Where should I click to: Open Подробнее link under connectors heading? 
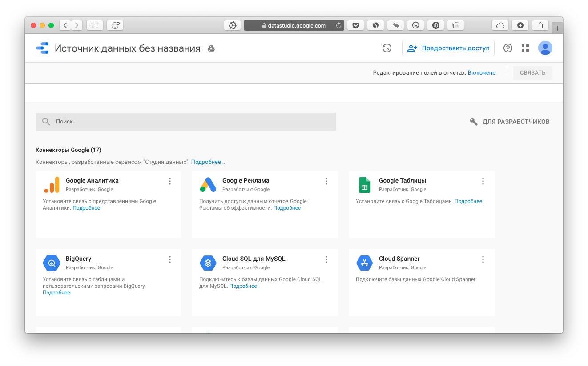pos(208,162)
